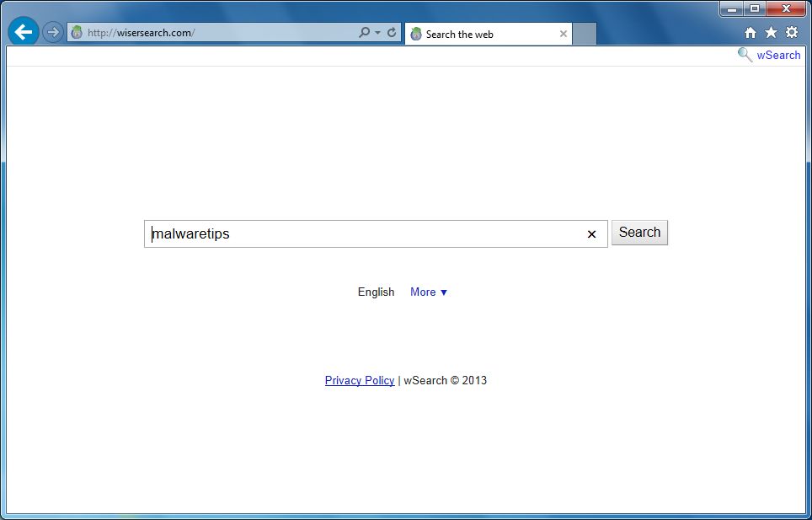Click the Refresh page icon
The image size is (812, 520).
(x=392, y=32)
